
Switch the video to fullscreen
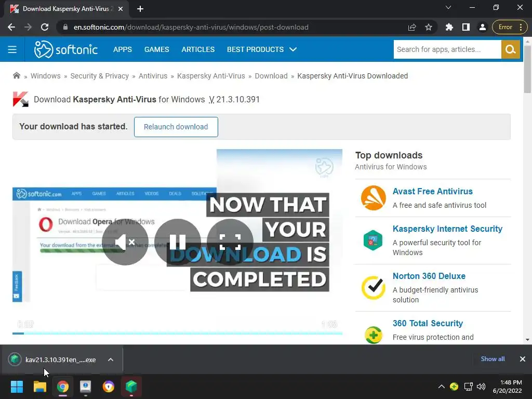[230, 242]
